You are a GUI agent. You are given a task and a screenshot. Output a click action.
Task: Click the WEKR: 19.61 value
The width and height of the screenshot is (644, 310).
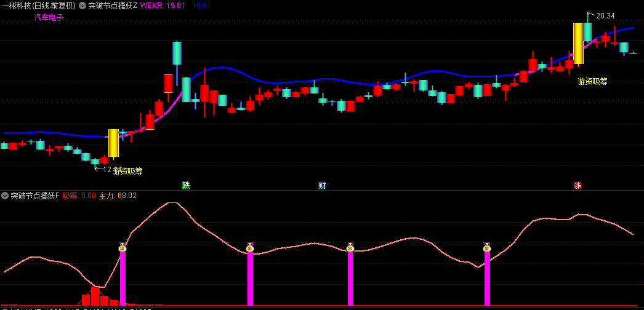coord(163,6)
